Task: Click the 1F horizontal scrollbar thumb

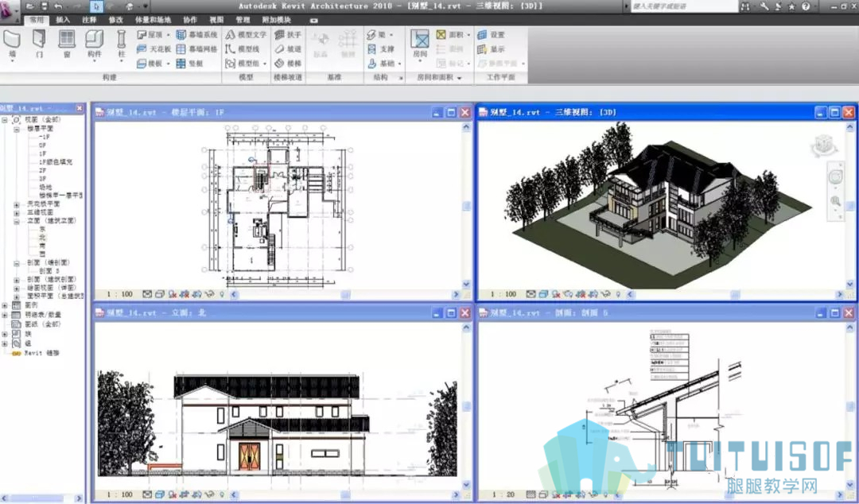Action: pyautogui.click(x=346, y=295)
